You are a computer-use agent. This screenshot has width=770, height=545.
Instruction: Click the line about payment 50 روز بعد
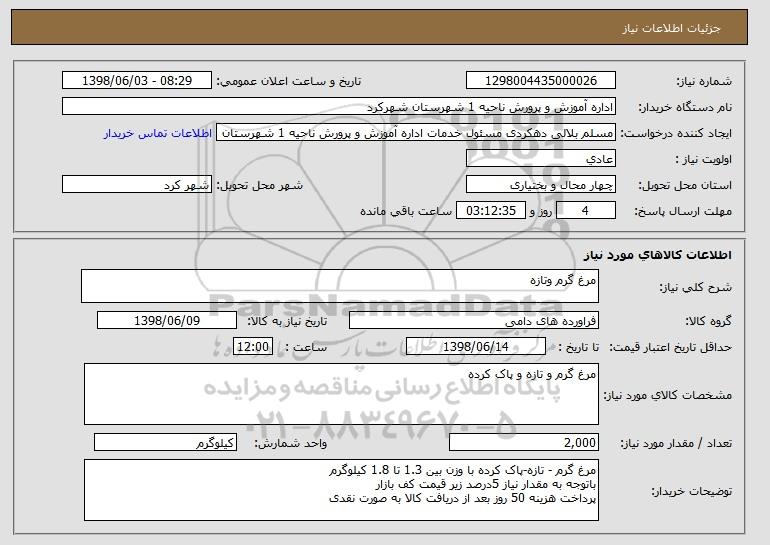pyautogui.click(x=463, y=499)
